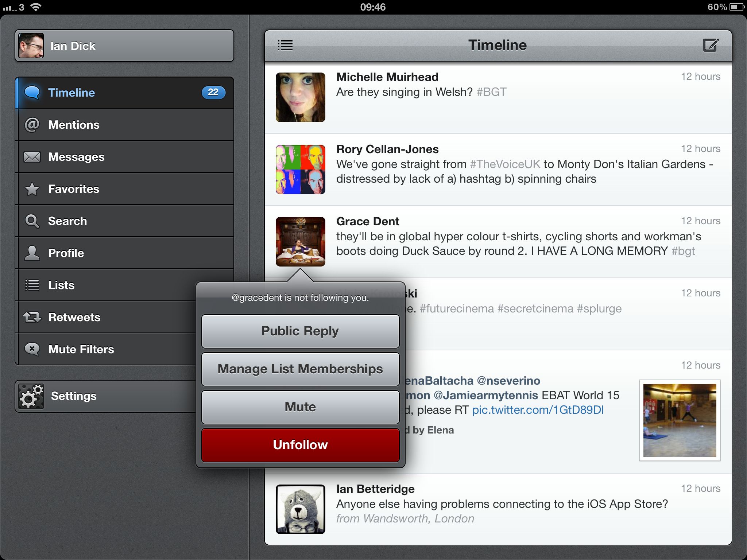Tap the #TheVoiceUK hashtag

505,164
